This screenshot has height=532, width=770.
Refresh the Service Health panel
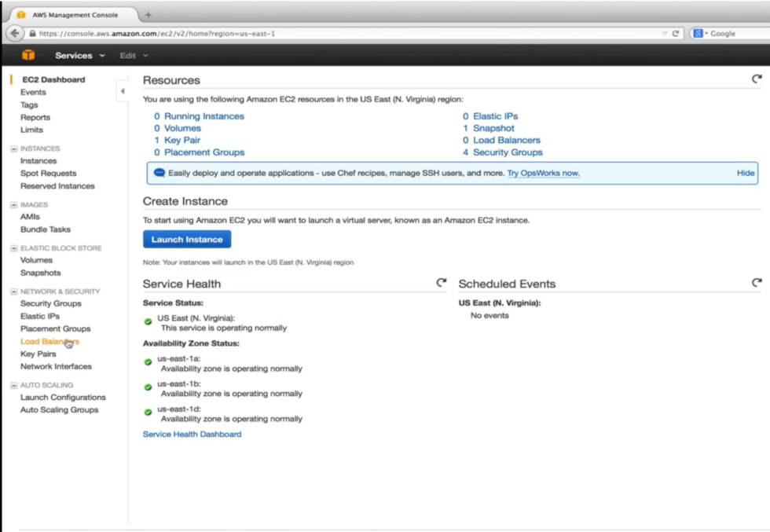tap(442, 283)
